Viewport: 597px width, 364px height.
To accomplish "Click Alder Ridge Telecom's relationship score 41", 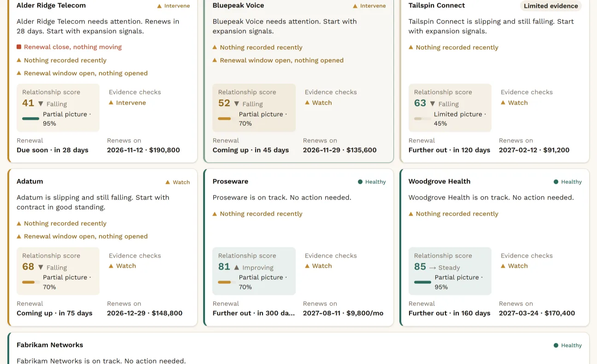I will 28,103.
